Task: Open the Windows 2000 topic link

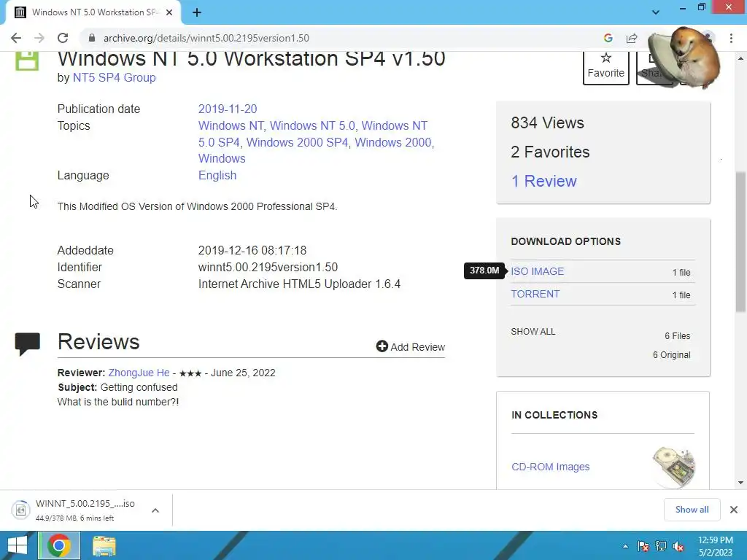Action: (x=393, y=142)
